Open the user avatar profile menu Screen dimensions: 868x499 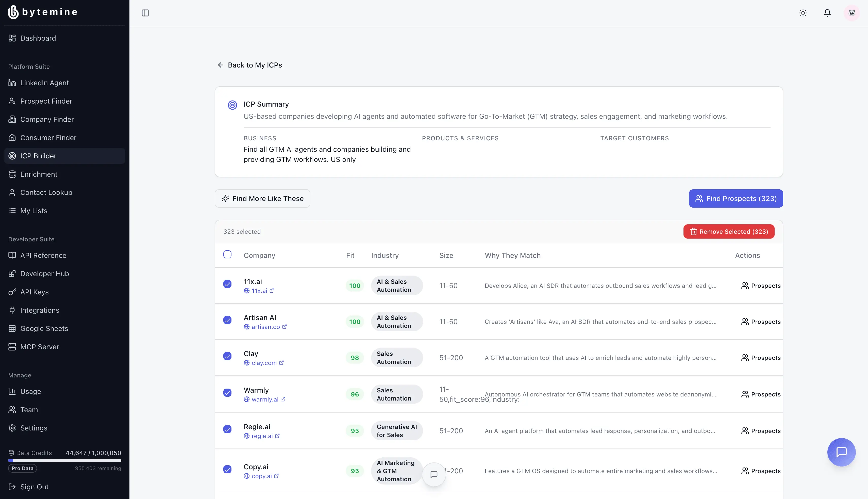pyautogui.click(x=852, y=13)
